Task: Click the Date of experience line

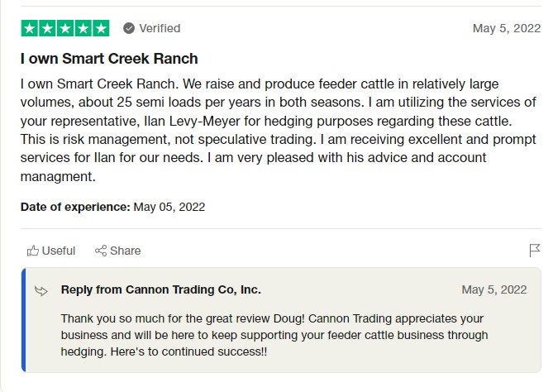Action: click(112, 207)
